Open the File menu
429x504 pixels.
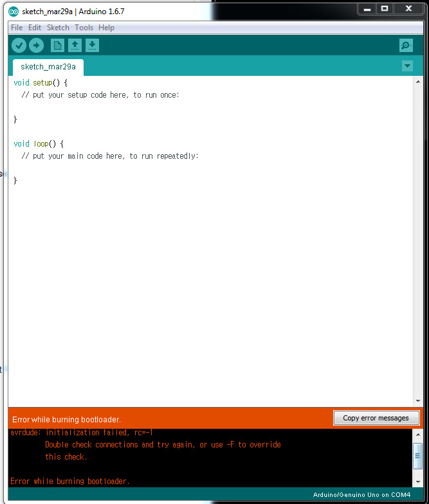(x=17, y=28)
